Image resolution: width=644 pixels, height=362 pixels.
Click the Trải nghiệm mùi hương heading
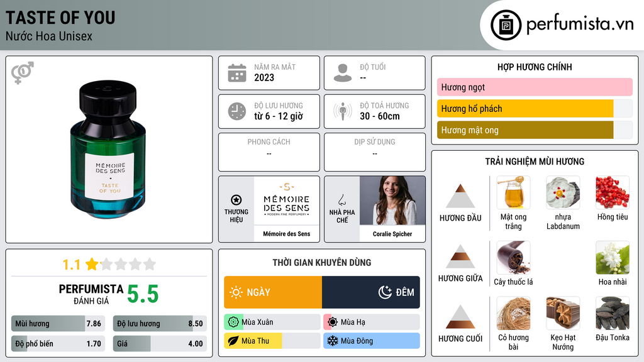pyautogui.click(x=535, y=162)
